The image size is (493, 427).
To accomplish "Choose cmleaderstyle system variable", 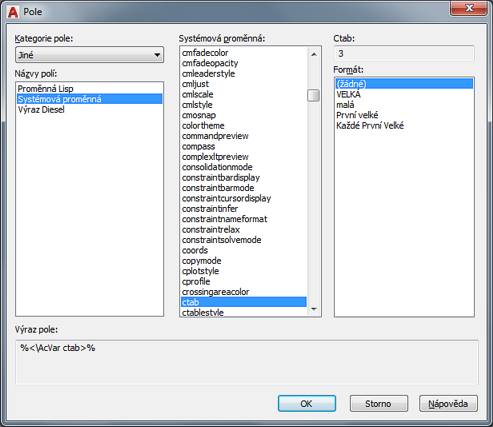I will 208,74.
